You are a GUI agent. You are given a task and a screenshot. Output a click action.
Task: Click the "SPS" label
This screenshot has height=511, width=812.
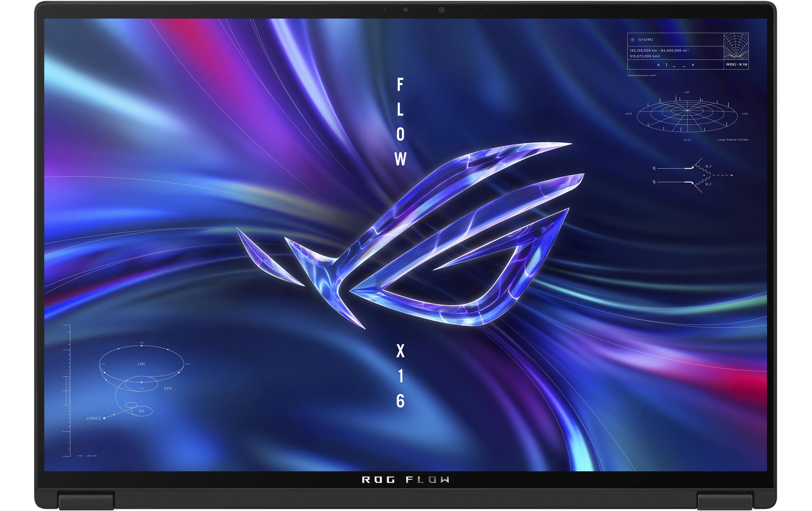point(168,388)
